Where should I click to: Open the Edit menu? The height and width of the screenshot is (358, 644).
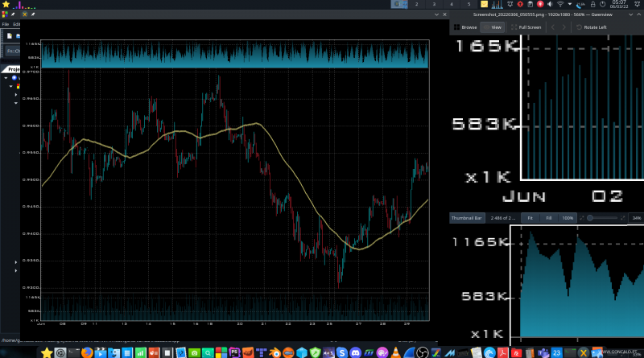[x=16, y=24]
